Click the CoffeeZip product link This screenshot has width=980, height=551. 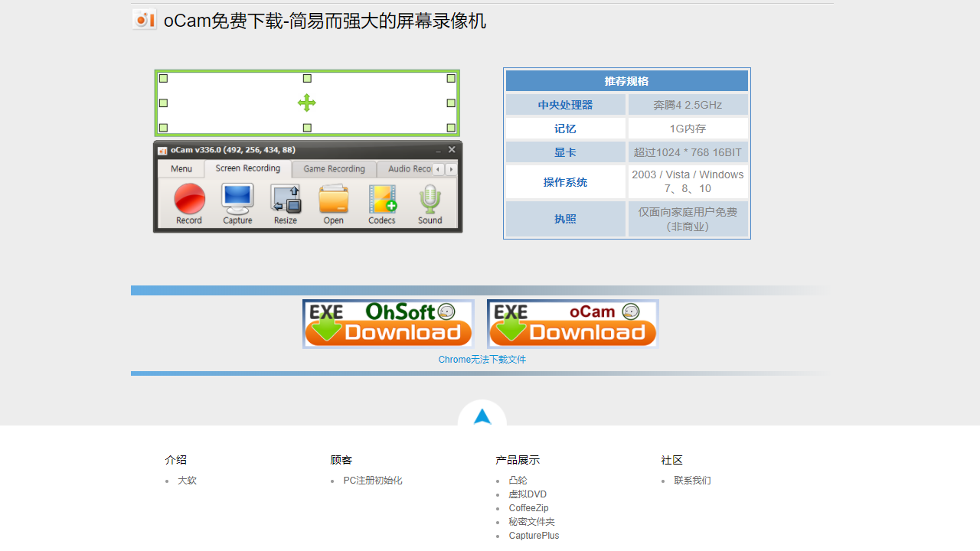click(x=528, y=507)
